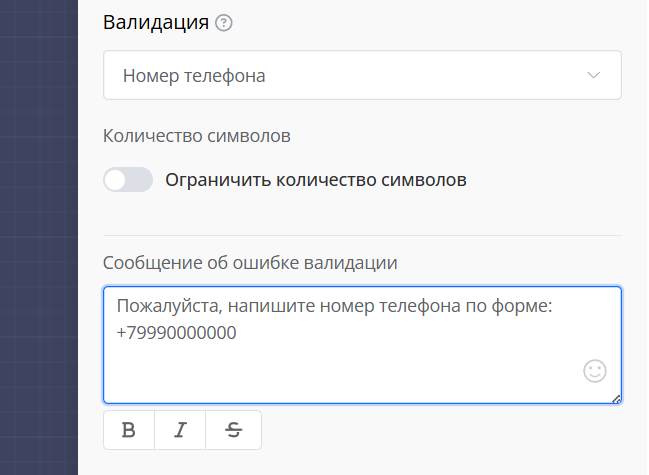This screenshot has height=475, width=649.
Task: Click Ограничить количество символов label
Action: click(x=315, y=181)
